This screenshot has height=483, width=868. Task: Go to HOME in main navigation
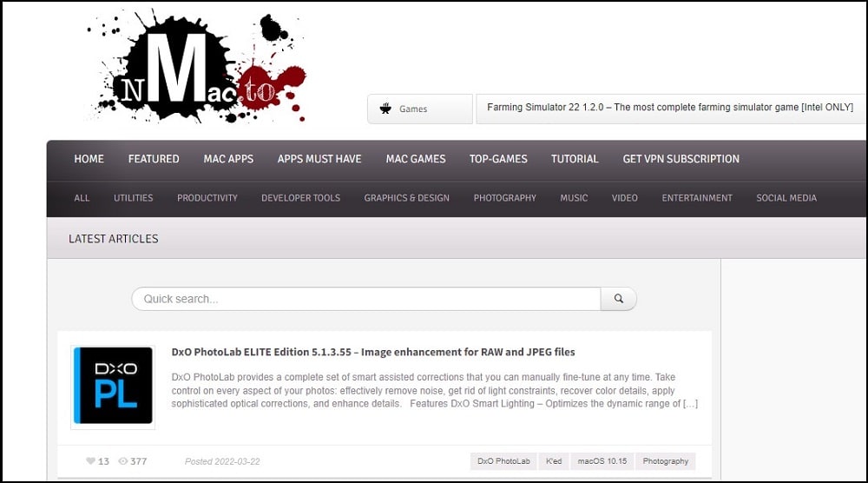[x=89, y=159]
